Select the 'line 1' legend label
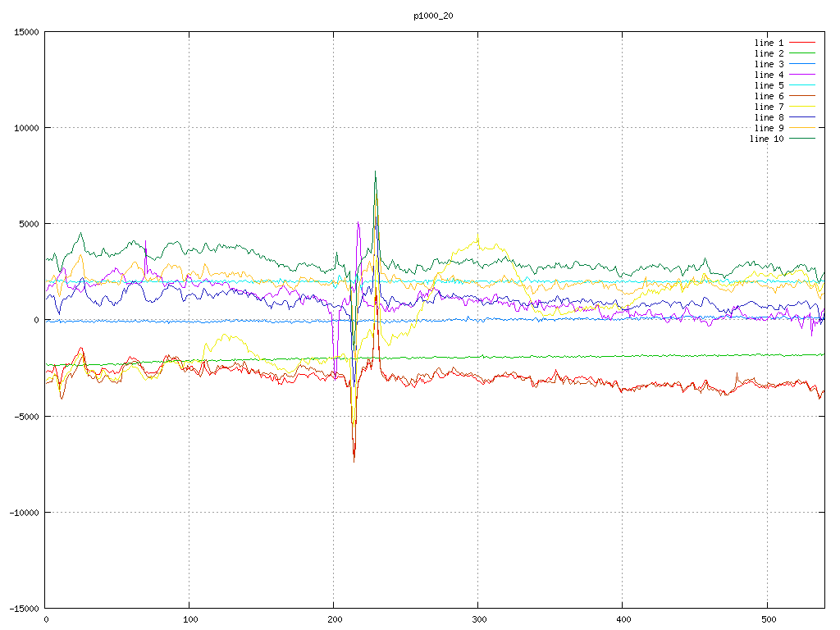 coord(769,43)
